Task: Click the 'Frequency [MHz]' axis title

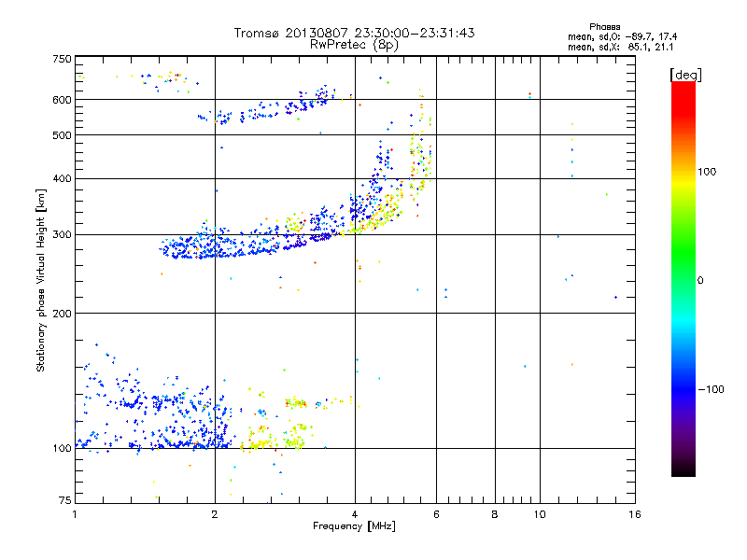Action: [354, 526]
